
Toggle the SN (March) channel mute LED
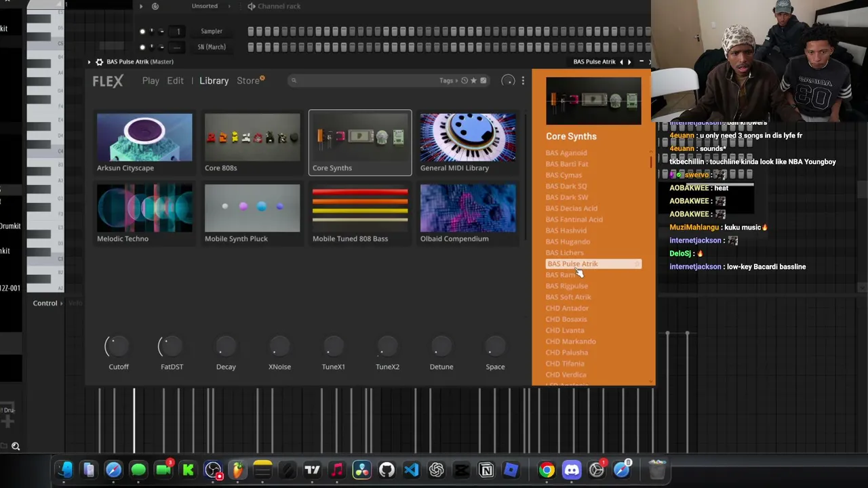point(142,47)
